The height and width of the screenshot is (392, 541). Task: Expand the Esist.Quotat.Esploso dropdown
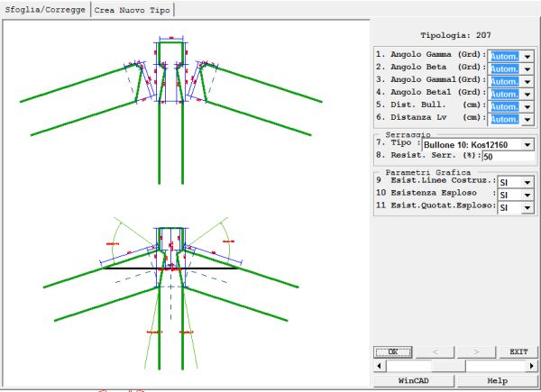click(x=527, y=207)
